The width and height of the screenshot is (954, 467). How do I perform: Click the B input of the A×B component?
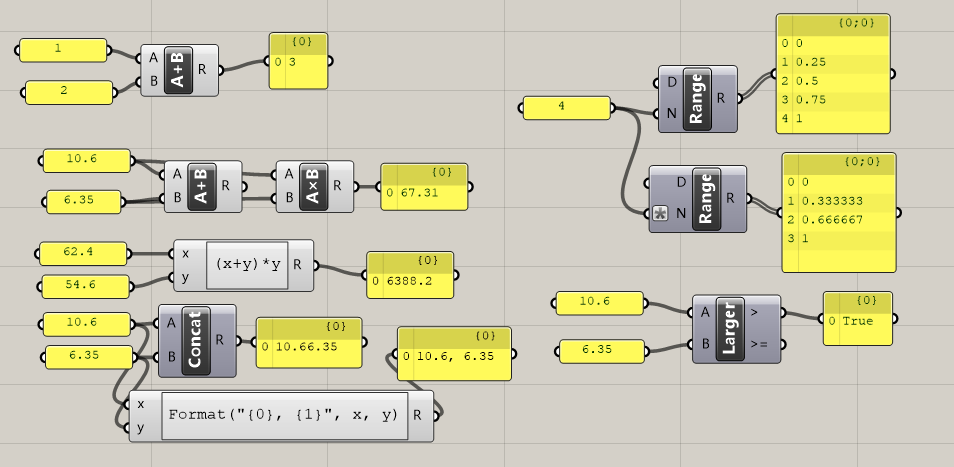pos(289,198)
